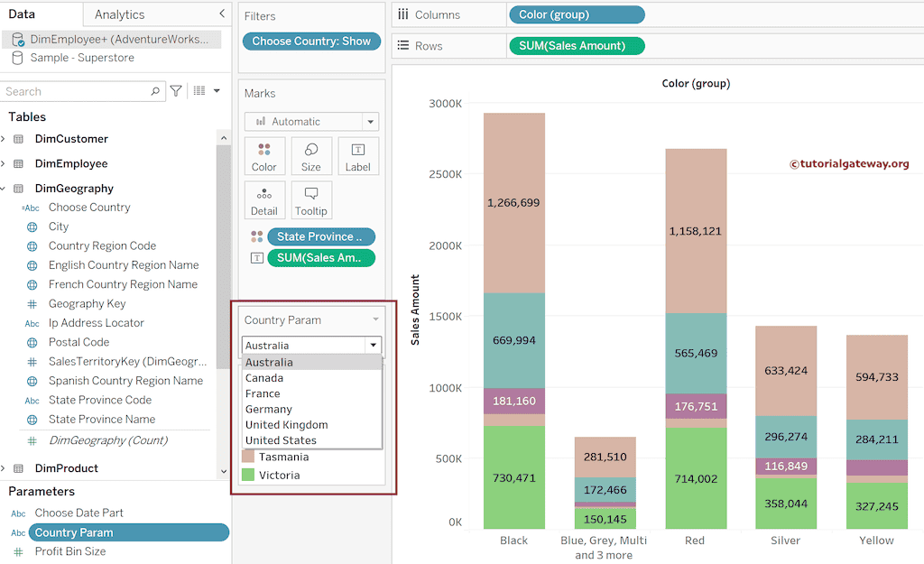Viewport: 924px width, 564px height.
Task: Select the Color property on the Marks card
Action: (264, 155)
